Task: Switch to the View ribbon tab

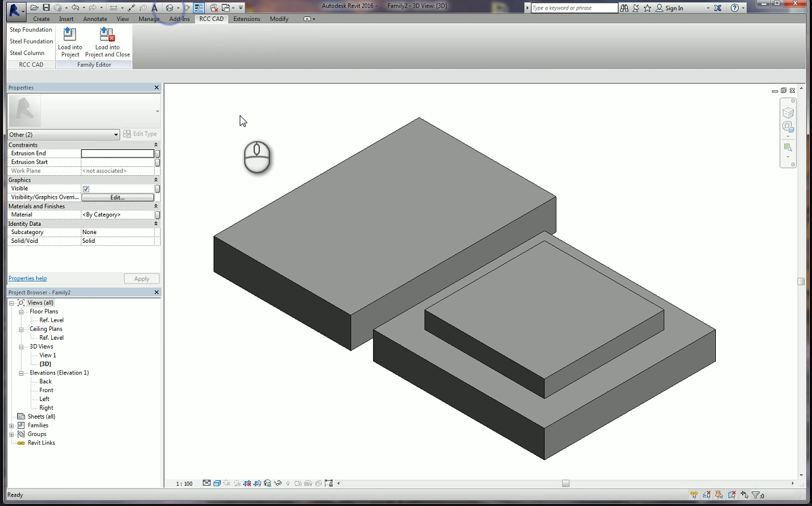Action: point(123,19)
